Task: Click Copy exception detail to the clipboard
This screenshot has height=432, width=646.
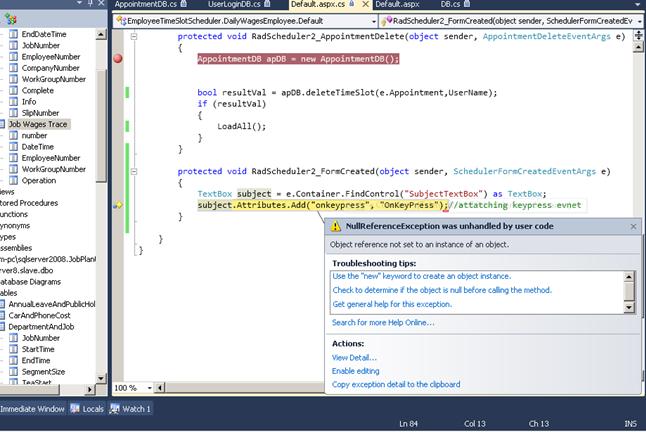Action: pyautogui.click(x=396, y=384)
